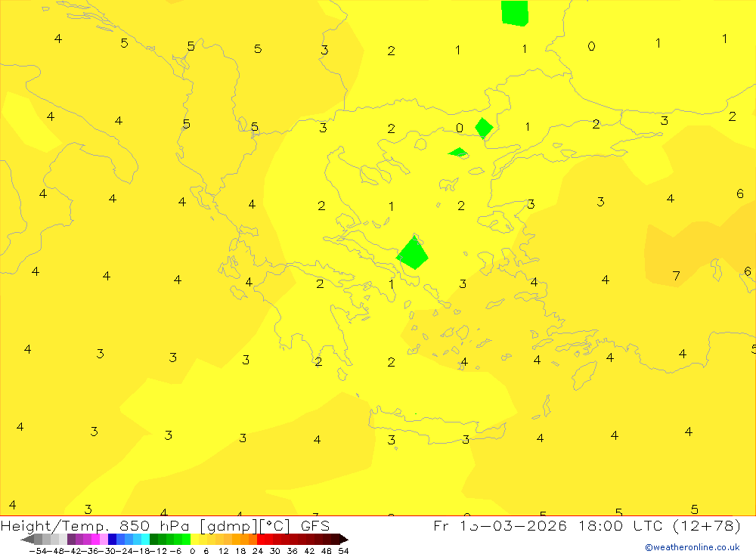Screen dimensions: 756x554
Task: Click the -24 legend label
Action: [x=124, y=551]
